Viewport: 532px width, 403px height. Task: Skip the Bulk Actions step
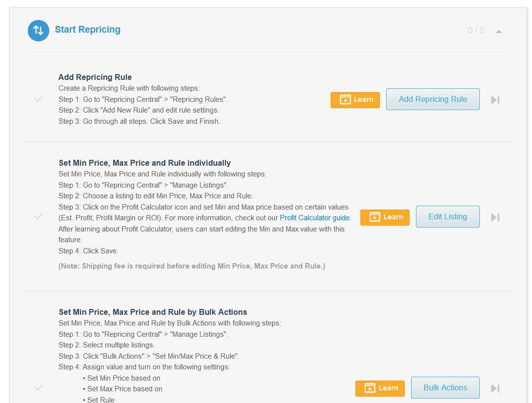click(495, 388)
